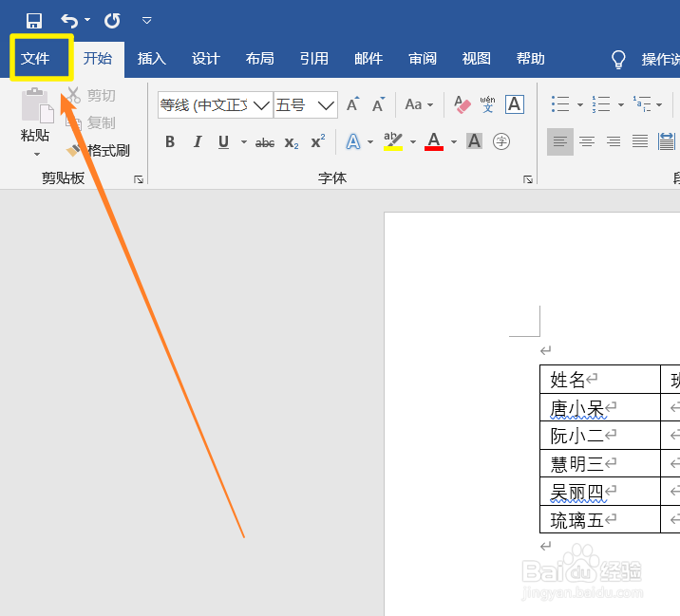Toggle Bold formatting

point(170,141)
